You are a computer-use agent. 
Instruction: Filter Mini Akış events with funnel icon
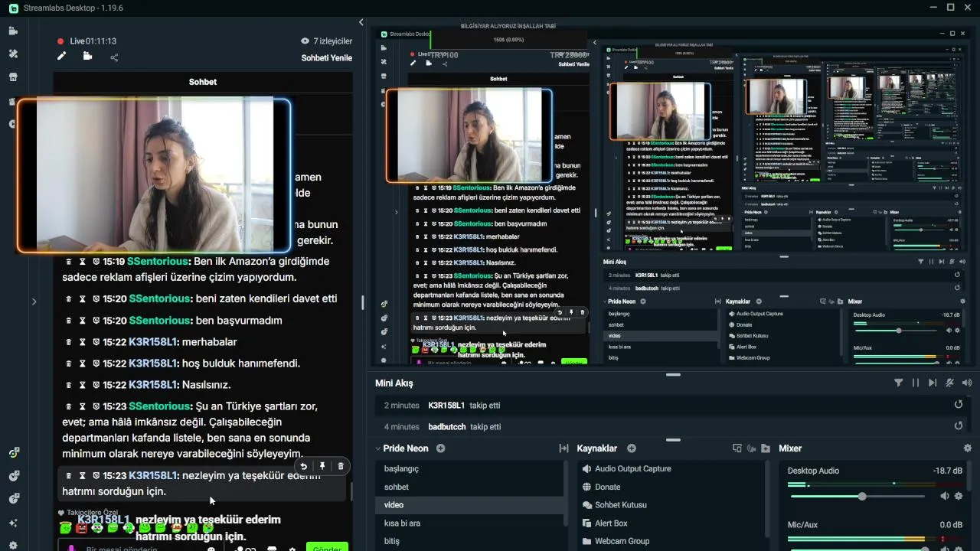tap(898, 383)
